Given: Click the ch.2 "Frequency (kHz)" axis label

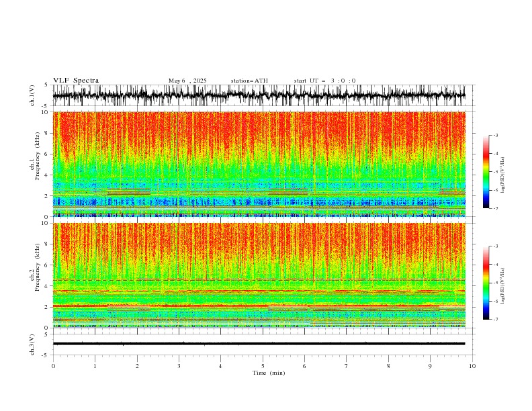Looking at the screenshot, I should [x=37, y=267].
